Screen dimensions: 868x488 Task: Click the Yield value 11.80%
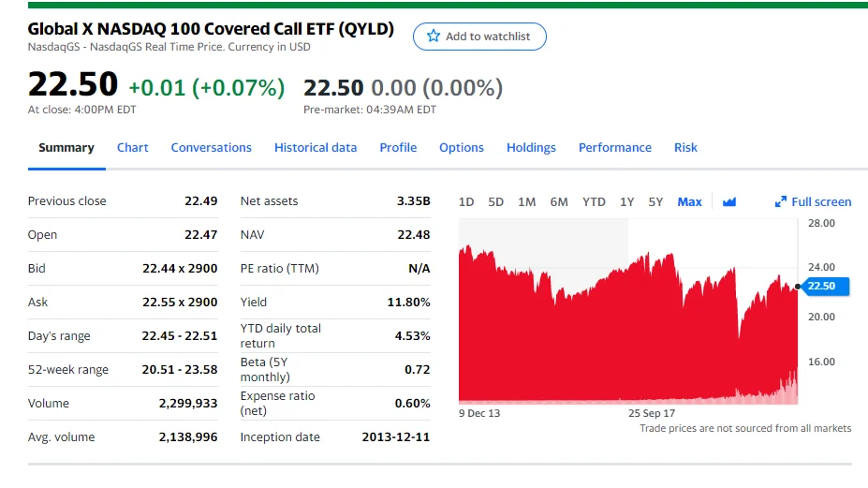(408, 303)
